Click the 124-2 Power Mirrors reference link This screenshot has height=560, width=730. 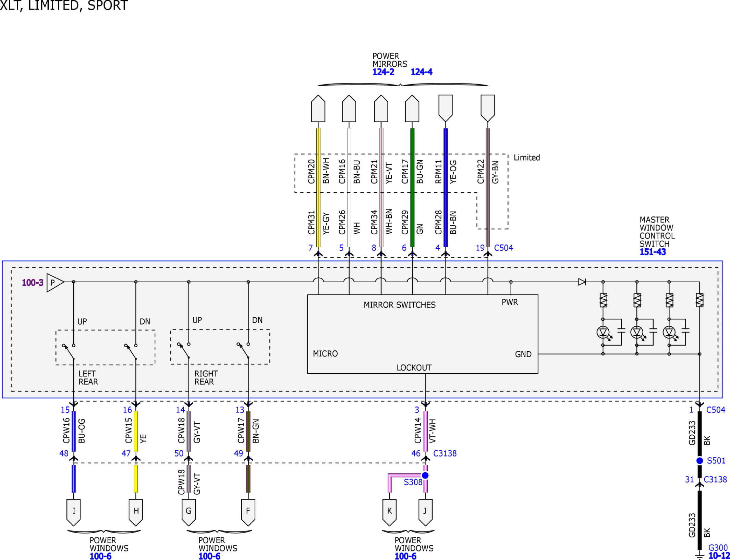[383, 72]
